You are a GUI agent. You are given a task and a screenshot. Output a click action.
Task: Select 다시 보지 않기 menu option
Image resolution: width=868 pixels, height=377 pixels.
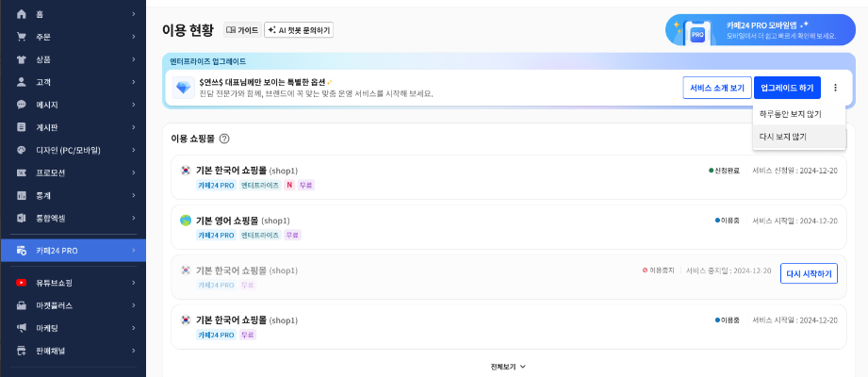[x=783, y=137]
